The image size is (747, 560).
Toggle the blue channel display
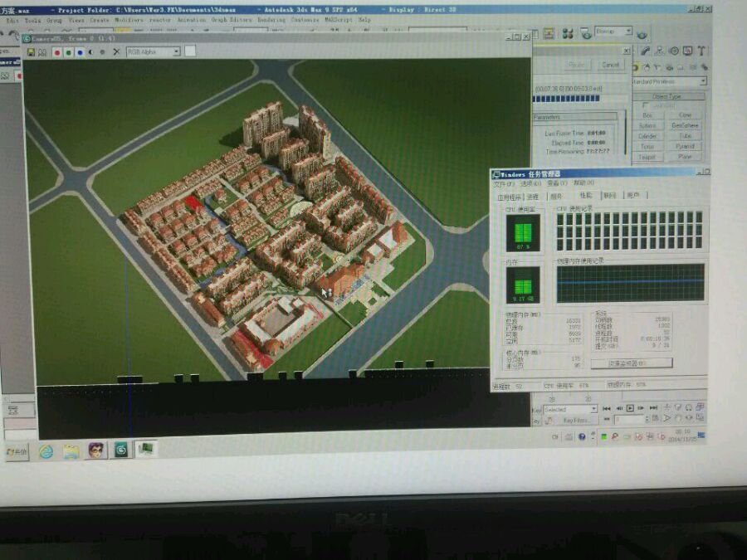click(80, 52)
